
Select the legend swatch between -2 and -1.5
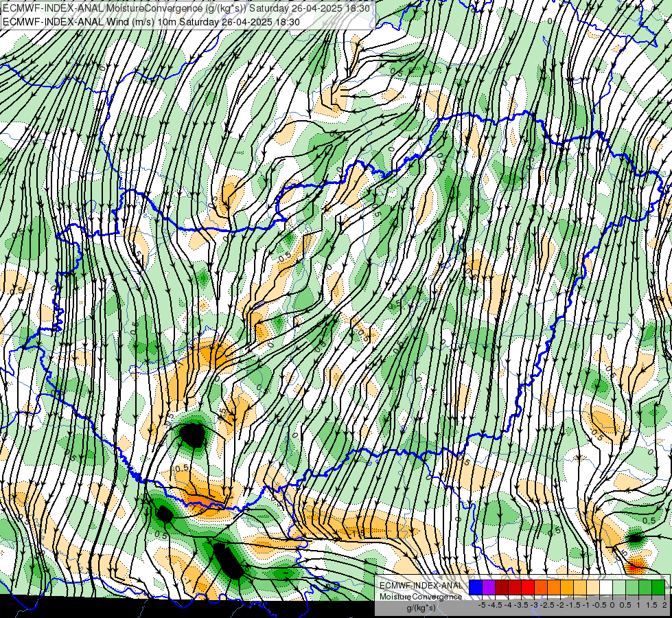pos(567,587)
